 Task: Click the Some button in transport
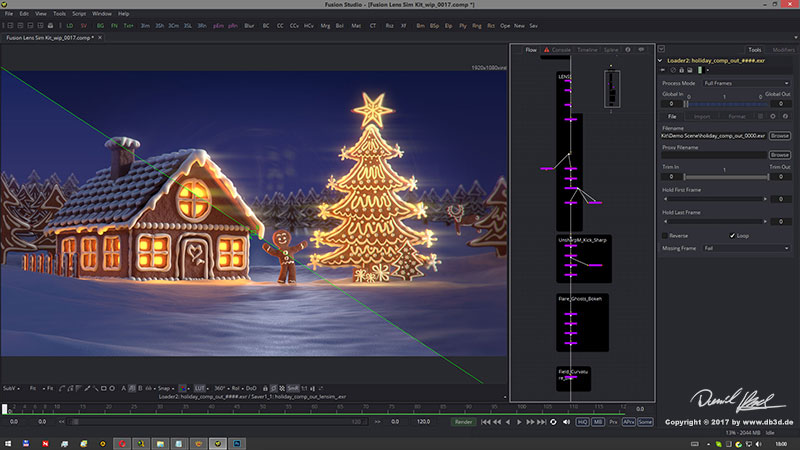[645, 422]
